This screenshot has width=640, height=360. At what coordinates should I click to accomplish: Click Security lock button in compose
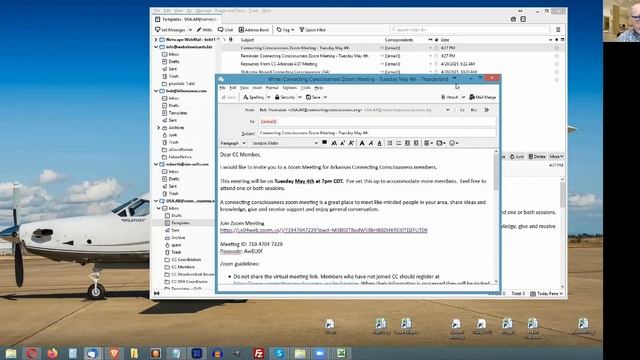[285, 97]
